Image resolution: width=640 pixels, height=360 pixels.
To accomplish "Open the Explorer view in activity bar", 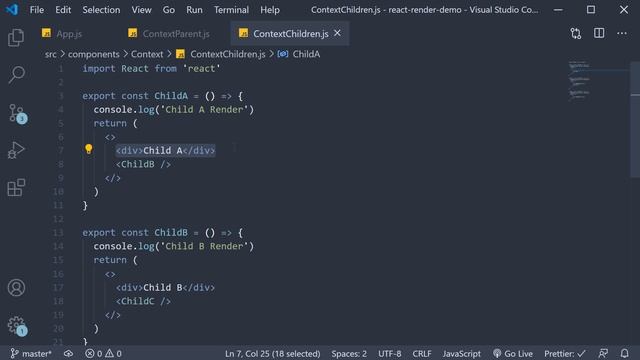I will (16, 38).
